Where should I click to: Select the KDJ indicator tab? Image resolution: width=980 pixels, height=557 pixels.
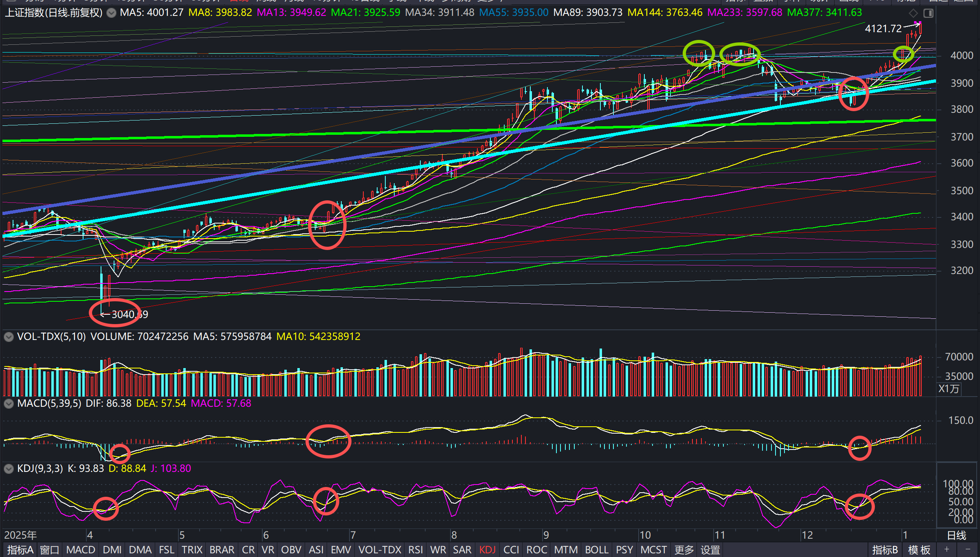click(x=487, y=550)
